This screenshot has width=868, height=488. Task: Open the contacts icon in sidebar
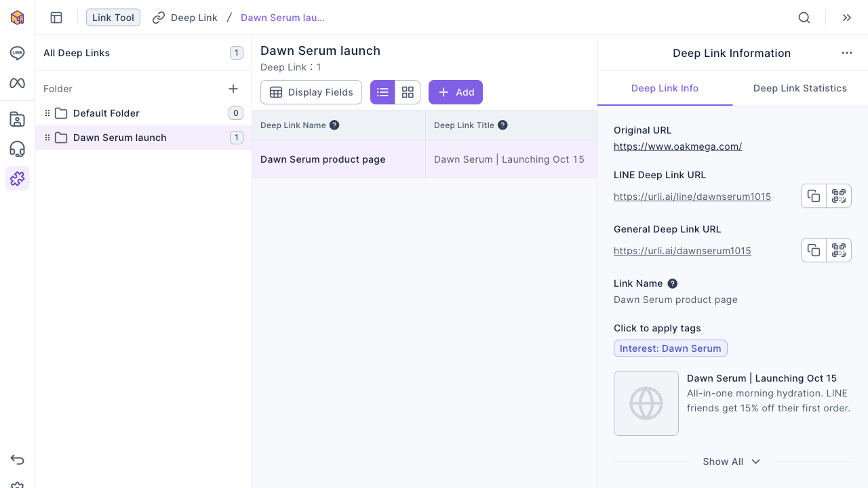[x=18, y=119]
